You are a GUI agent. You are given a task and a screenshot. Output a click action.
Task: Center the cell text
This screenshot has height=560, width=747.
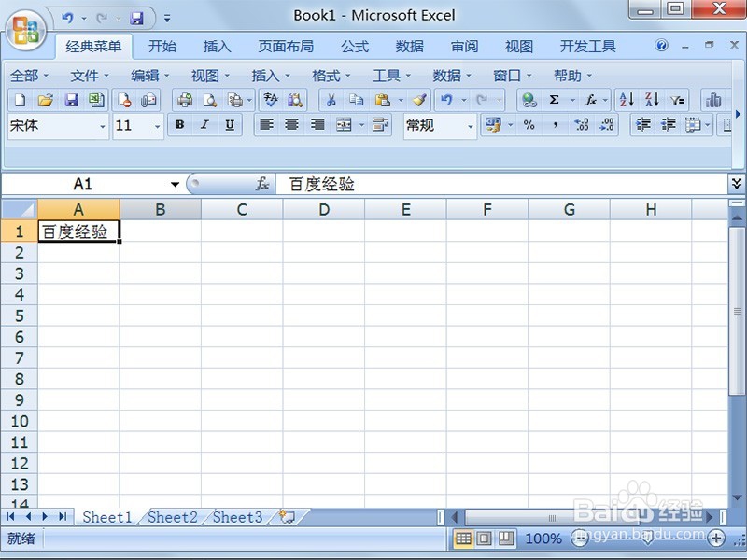tap(291, 125)
